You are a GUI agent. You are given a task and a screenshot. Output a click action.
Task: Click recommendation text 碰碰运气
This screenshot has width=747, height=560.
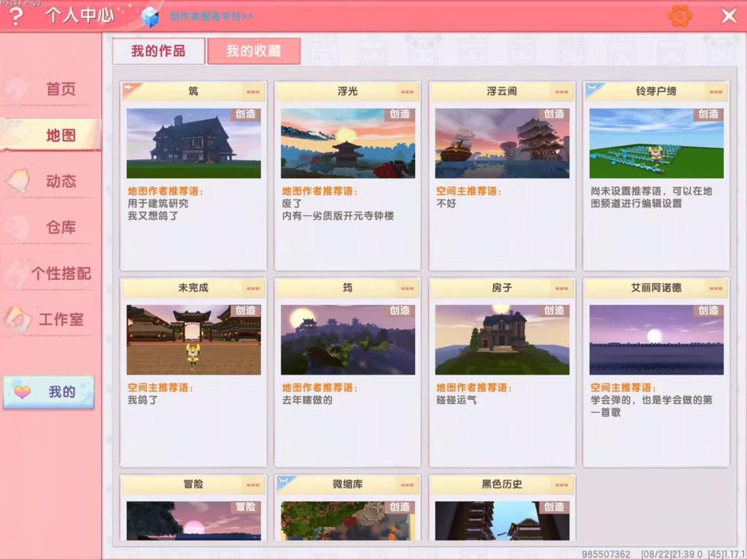456,400
